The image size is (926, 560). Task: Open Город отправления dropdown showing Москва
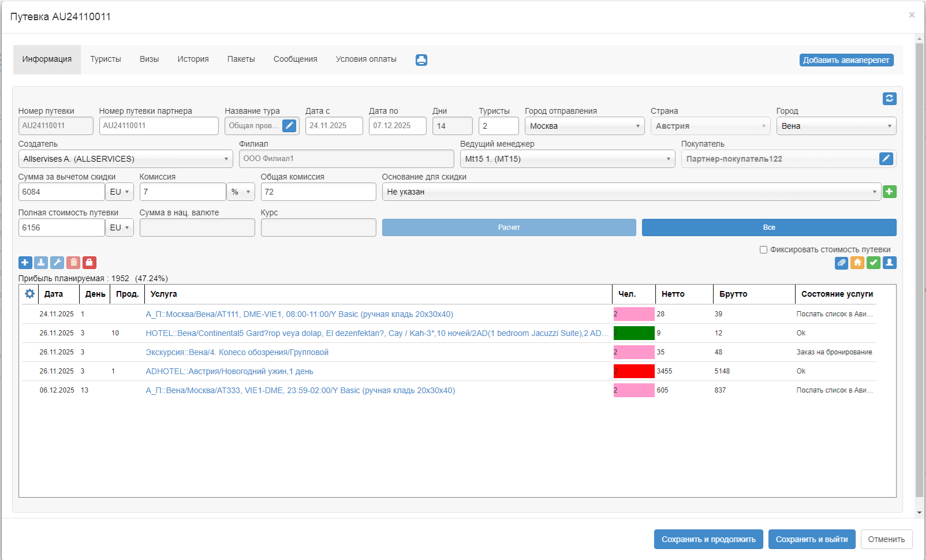click(584, 126)
